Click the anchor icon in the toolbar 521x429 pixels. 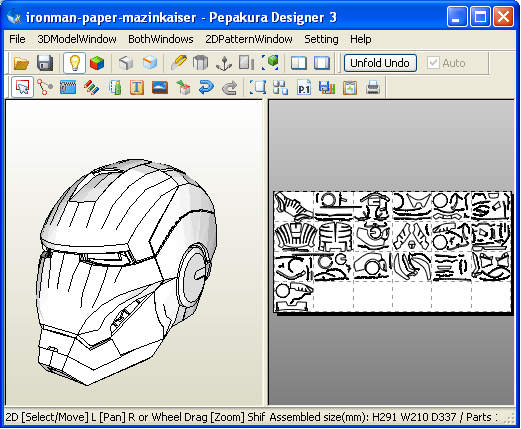tap(224, 63)
